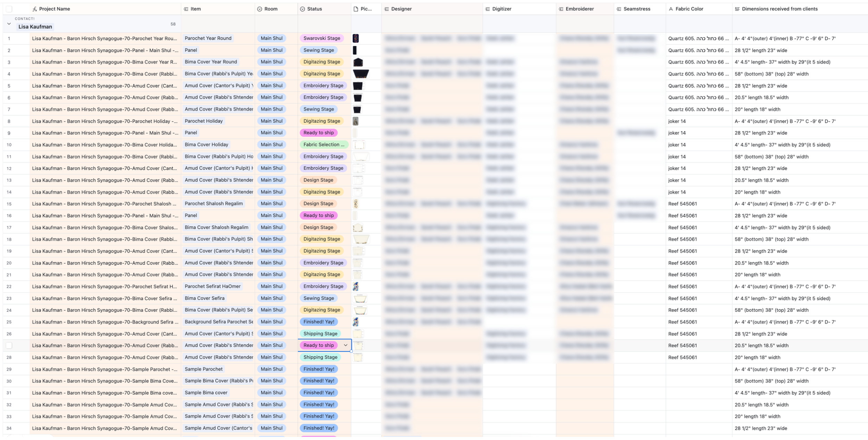Viewport: 868px width, 440px height.
Task: Click the Status column single-select icon
Action: [302, 9]
